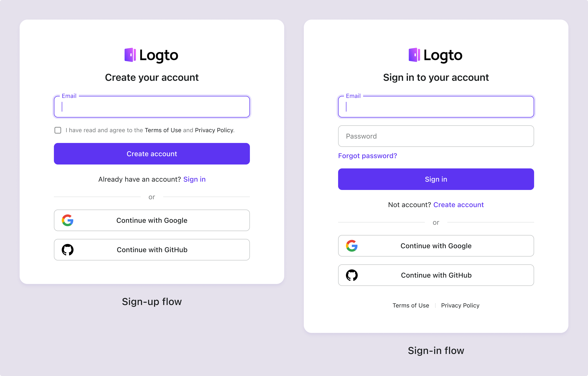Click the 'Forgot password?' link
The height and width of the screenshot is (376, 588).
[x=367, y=155]
